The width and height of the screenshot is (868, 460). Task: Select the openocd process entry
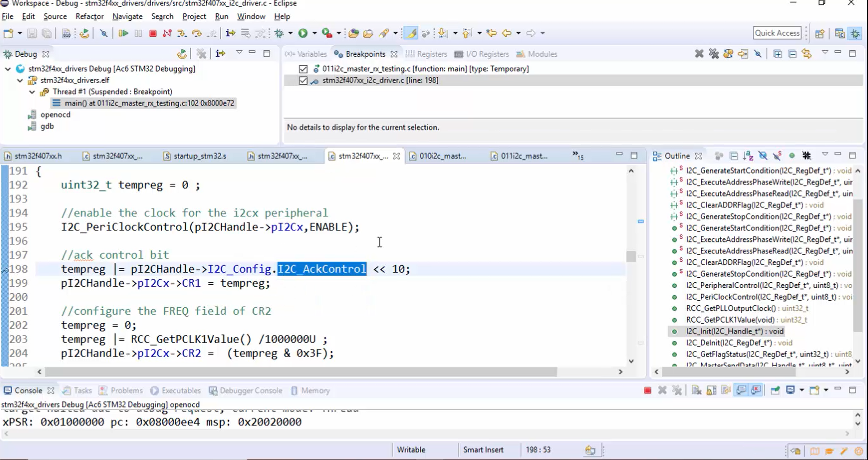tap(49, 115)
